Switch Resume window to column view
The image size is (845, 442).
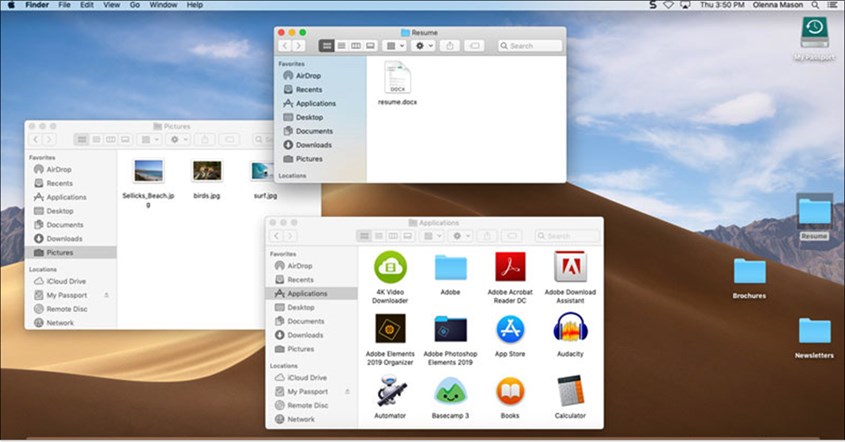(x=356, y=46)
